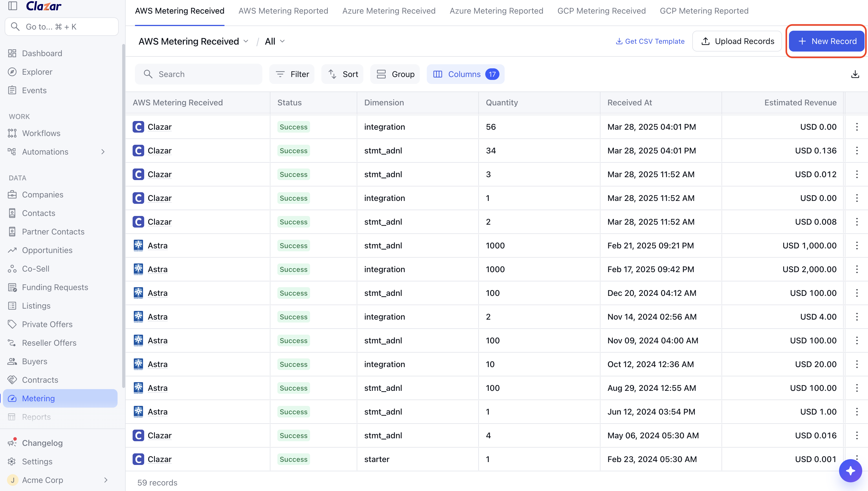This screenshot has height=491, width=868.
Task: Click Success badge in Astra Dec 20 row
Action: 293,293
